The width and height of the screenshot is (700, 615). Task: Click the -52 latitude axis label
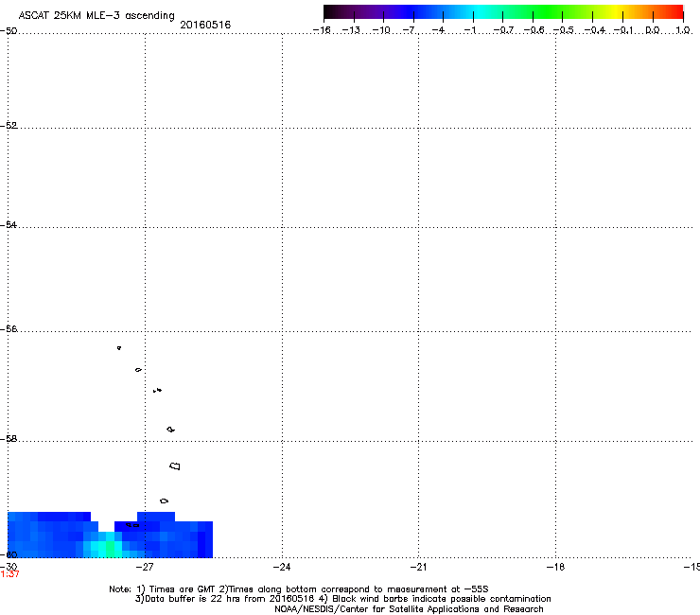tap(9, 126)
